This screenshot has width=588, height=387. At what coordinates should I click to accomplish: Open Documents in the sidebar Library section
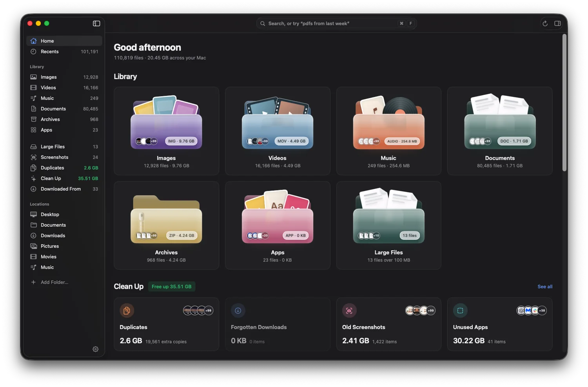(x=64, y=109)
